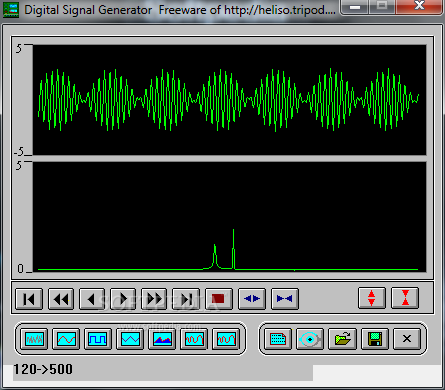Select the triangle wave generator icon
The height and width of the screenshot is (390, 445).
point(130,339)
